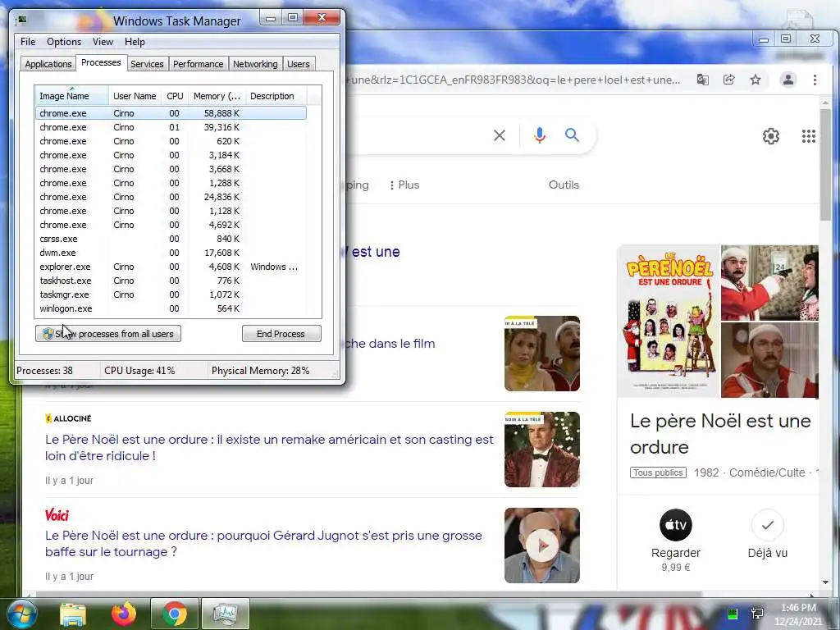Switch to Chrome taskbar button
This screenshot has height=630, width=840.
[x=175, y=614]
